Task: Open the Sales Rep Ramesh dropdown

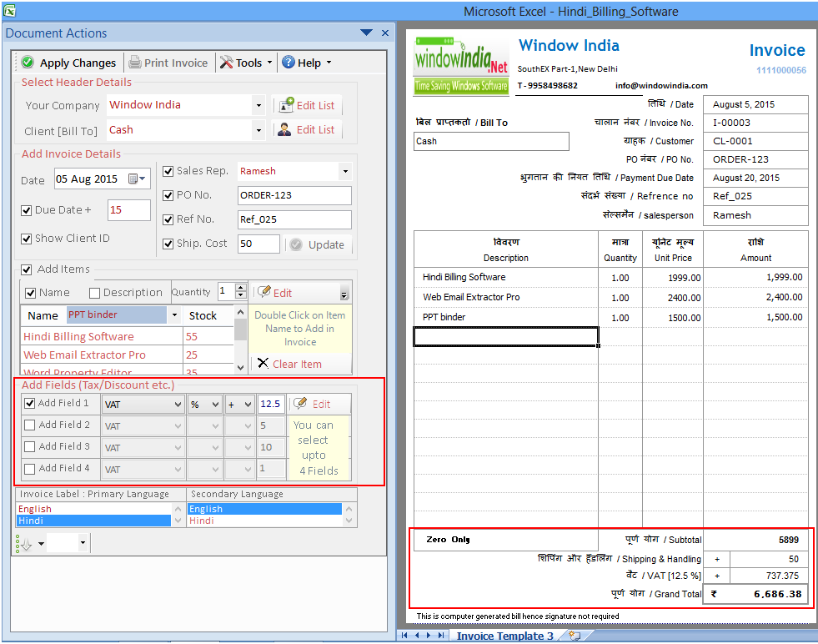Action: point(345,171)
